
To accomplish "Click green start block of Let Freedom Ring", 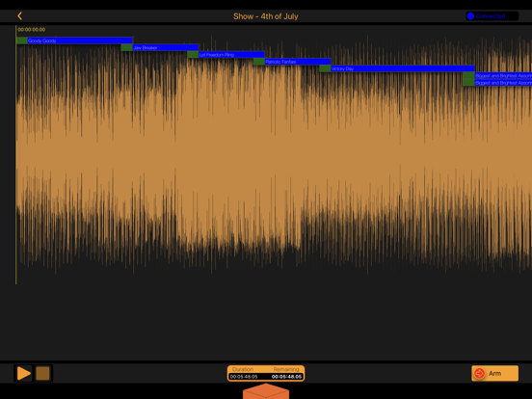I will pos(193,55).
